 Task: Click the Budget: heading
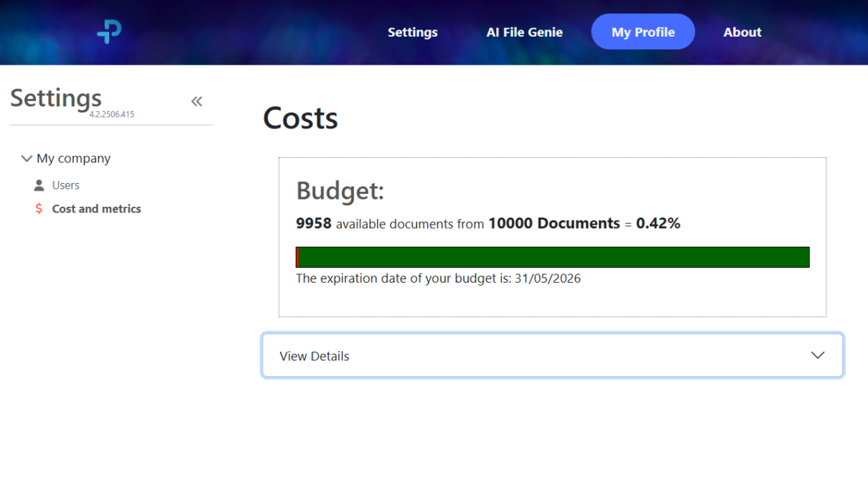(x=340, y=191)
